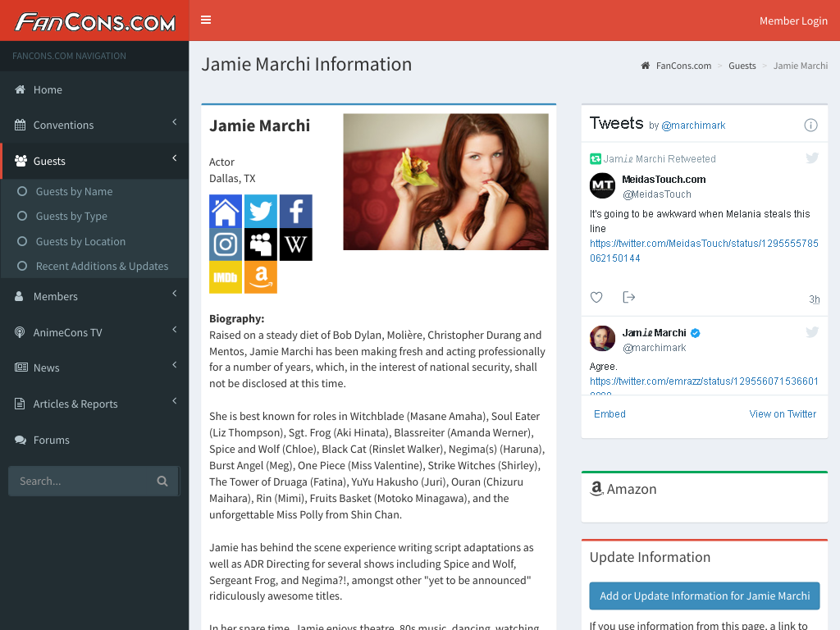Open Jamie Marchi's Instagram icon
This screenshot has width=840, height=630.
[226, 244]
